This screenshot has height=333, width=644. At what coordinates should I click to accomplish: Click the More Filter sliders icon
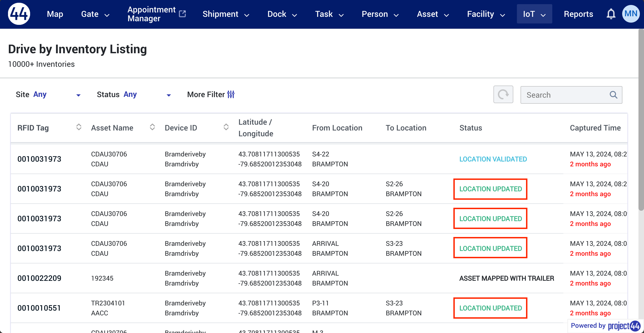pyautogui.click(x=231, y=94)
